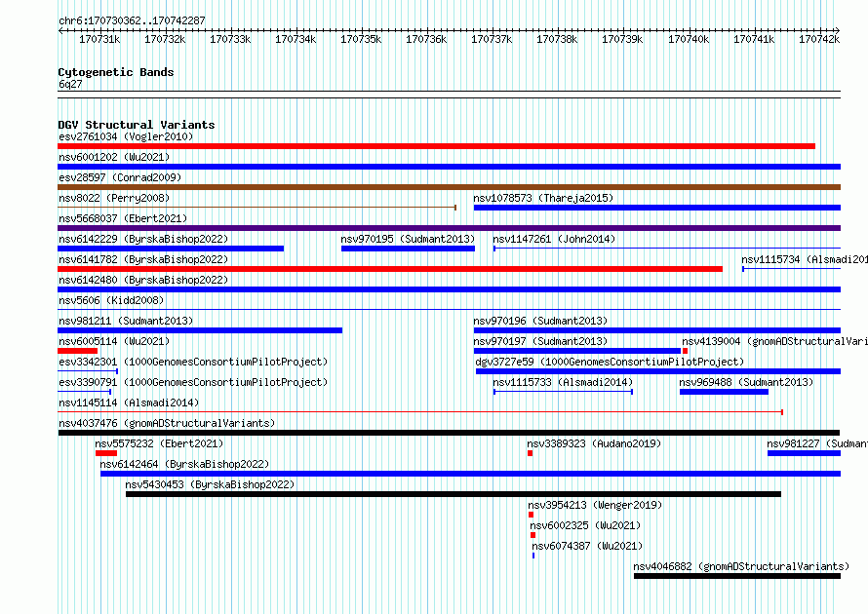The image size is (868, 614).
Task: Select the red nsv6005114 variant bar
Action: pos(77,351)
